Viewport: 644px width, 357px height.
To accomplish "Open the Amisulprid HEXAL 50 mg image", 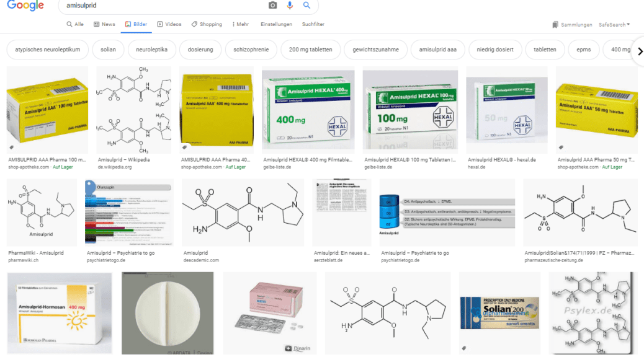I will (507, 110).
